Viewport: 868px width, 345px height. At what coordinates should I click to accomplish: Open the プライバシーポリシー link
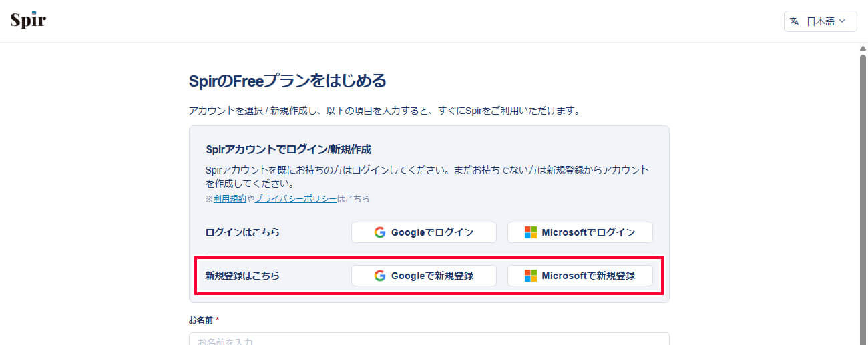295,199
